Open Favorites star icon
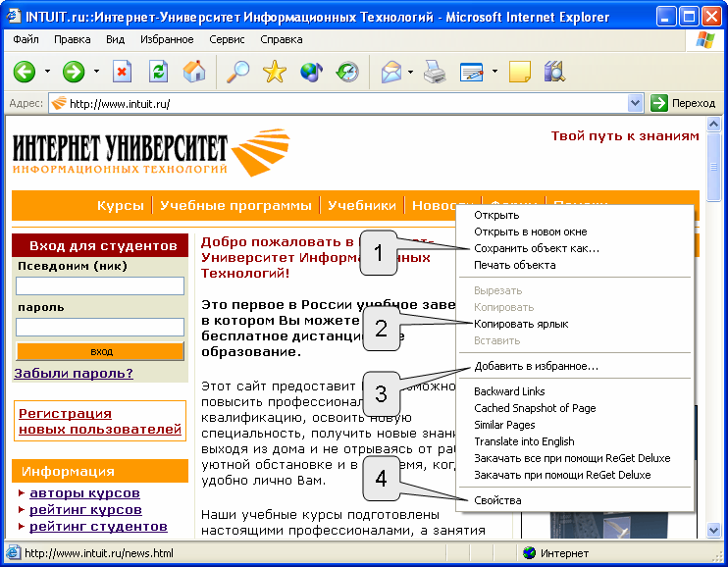The width and height of the screenshot is (728, 567). click(275, 72)
